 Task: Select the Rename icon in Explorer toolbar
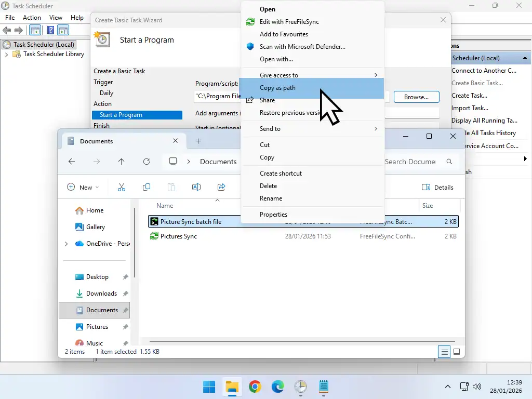(x=196, y=187)
